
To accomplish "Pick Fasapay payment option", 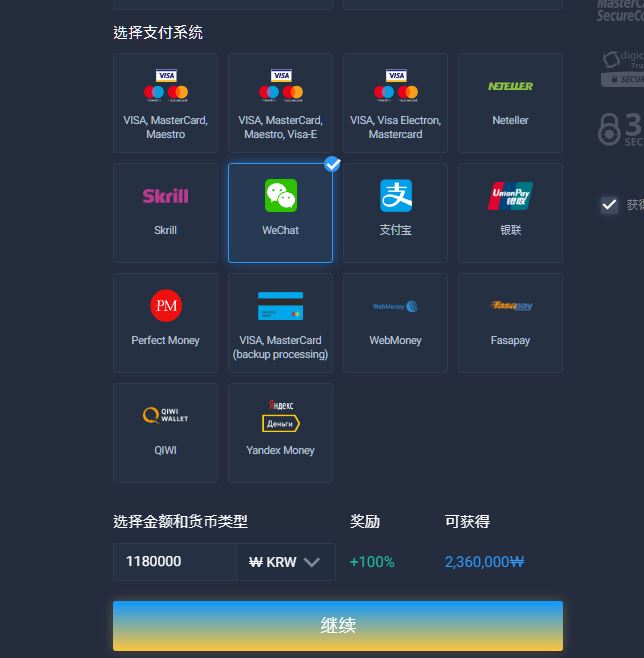I will [510, 323].
